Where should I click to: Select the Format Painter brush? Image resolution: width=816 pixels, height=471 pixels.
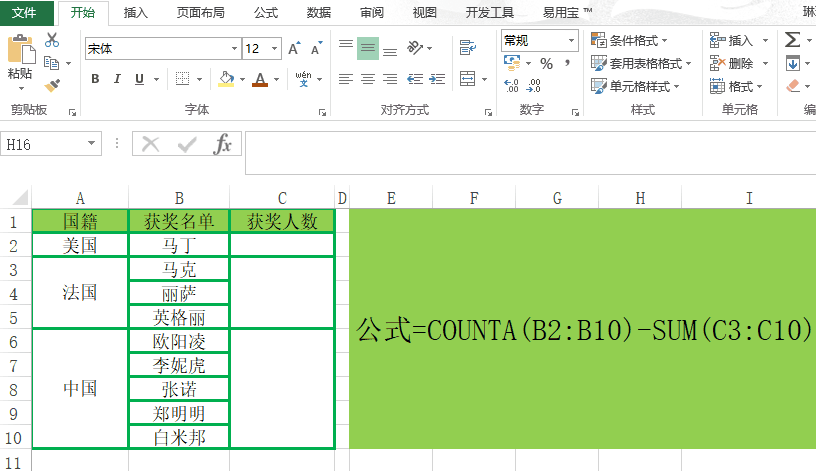click(52, 85)
